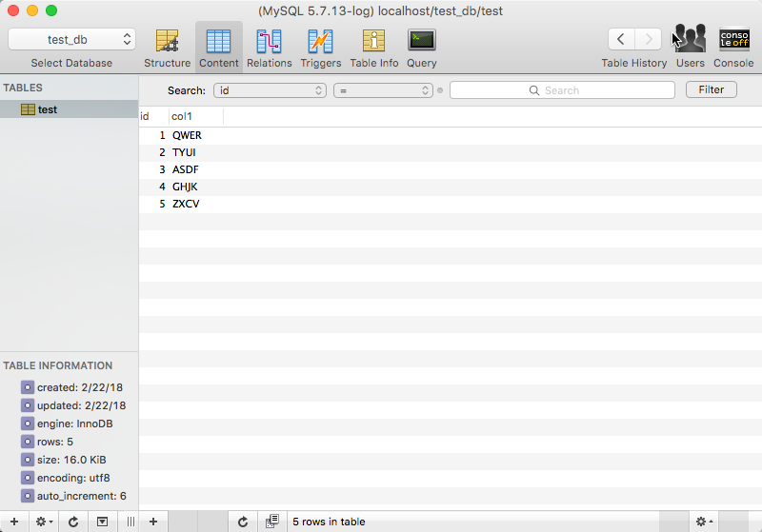Open the Query editor
This screenshot has height=532, width=762.
(421, 48)
